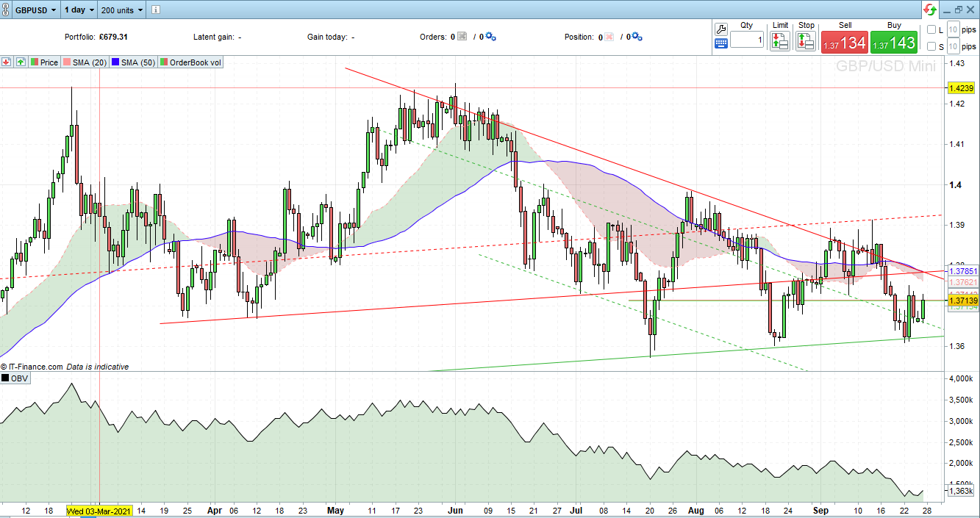The width and height of the screenshot is (980, 518).
Task: Open orders settings gear icon
Action: pyautogui.click(x=490, y=37)
